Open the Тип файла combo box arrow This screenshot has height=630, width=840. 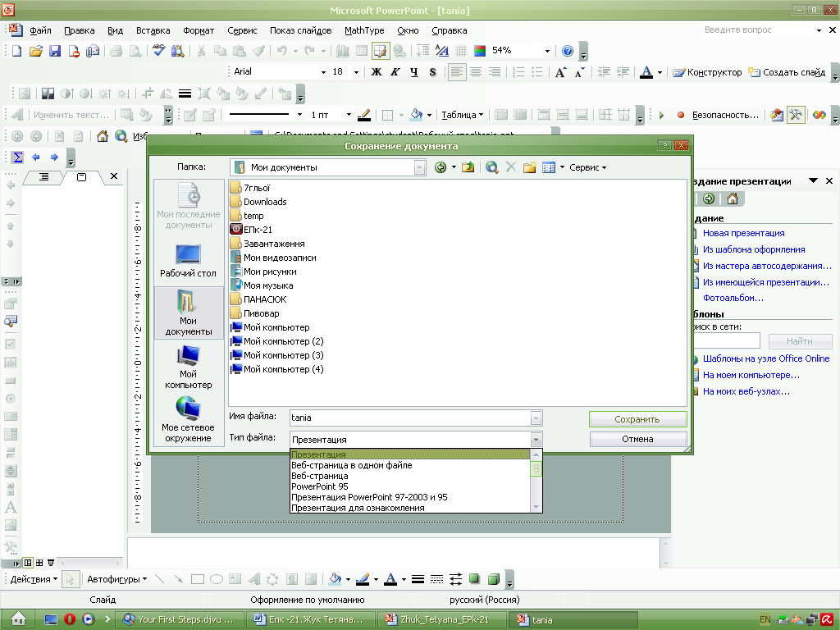536,440
